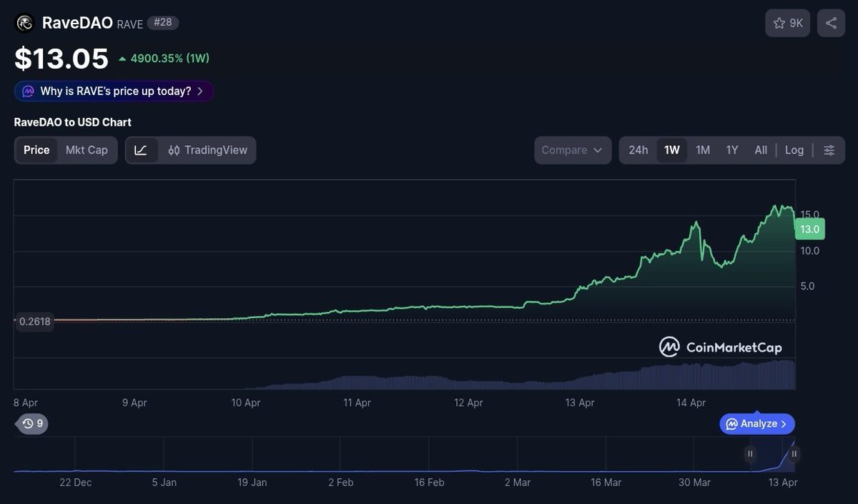Select the 1M time range
The image size is (858, 504).
[703, 150]
